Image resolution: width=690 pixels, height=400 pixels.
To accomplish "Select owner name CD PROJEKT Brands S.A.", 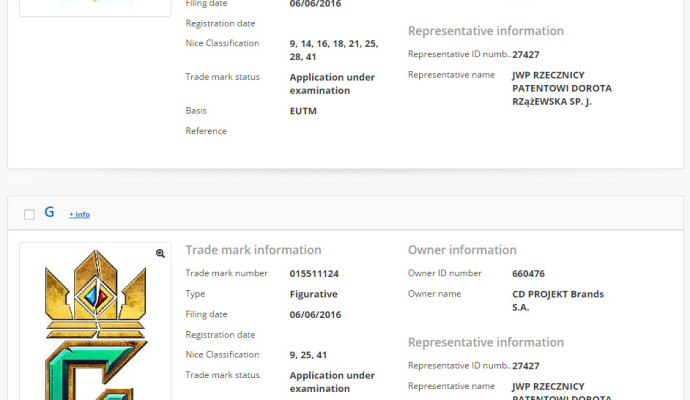I will [557, 300].
